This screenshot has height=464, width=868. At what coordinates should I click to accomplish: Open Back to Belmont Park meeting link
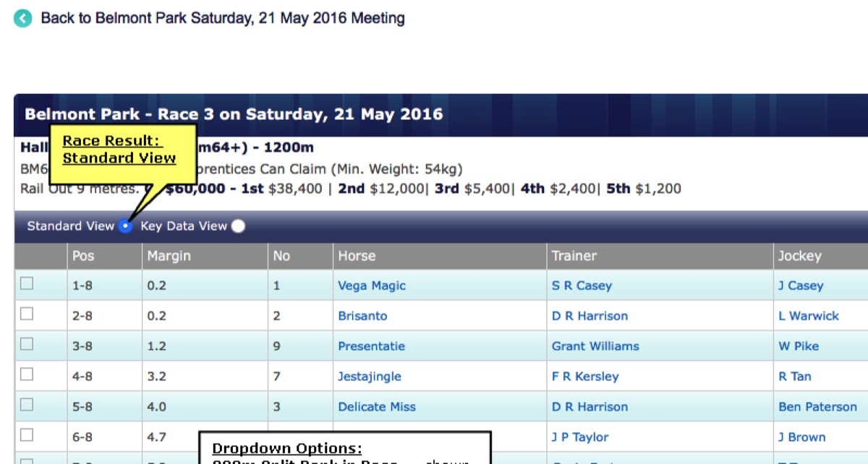[222, 18]
